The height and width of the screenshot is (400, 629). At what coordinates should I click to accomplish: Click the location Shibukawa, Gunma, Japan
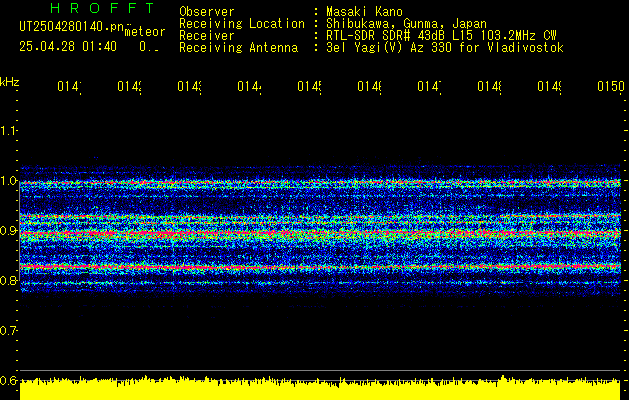click(406, 24)
